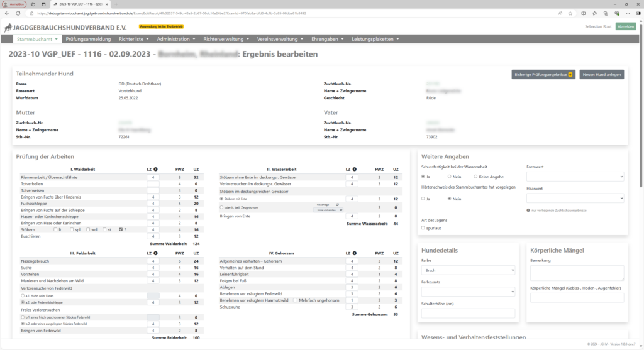Screen dimensions: 644x350
Task: Open the Haarwert dropdown
Action: pyautogui.click(x=575, y=198)
